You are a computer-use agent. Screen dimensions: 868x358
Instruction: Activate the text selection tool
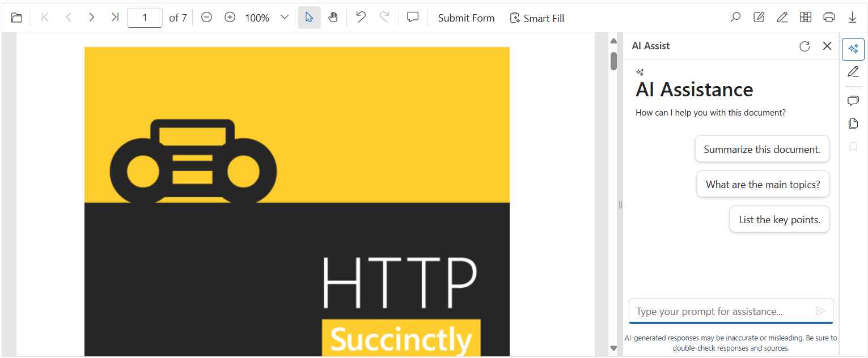point(309,17)
